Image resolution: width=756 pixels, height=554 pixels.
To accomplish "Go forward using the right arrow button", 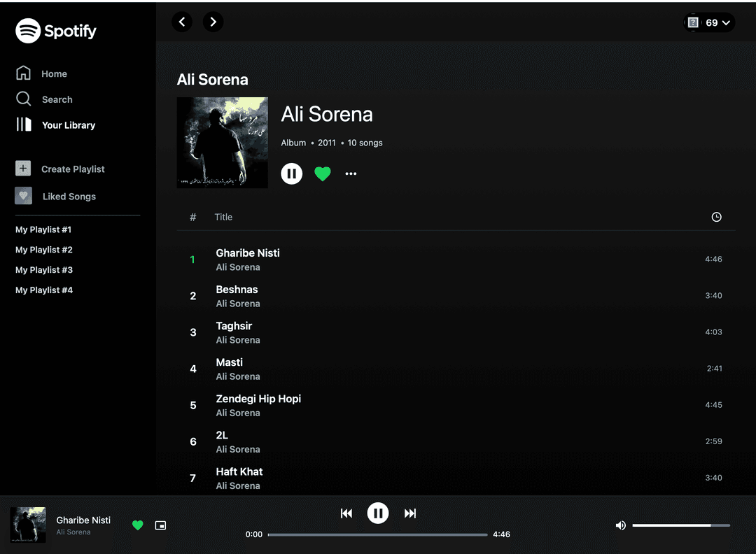I will (x=213, y=22).
